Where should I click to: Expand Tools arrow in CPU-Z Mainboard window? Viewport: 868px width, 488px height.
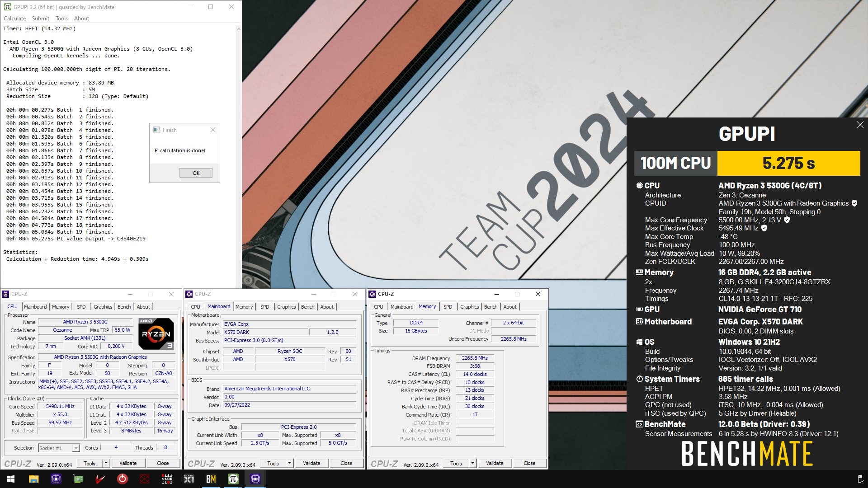[x=289, y=463]
